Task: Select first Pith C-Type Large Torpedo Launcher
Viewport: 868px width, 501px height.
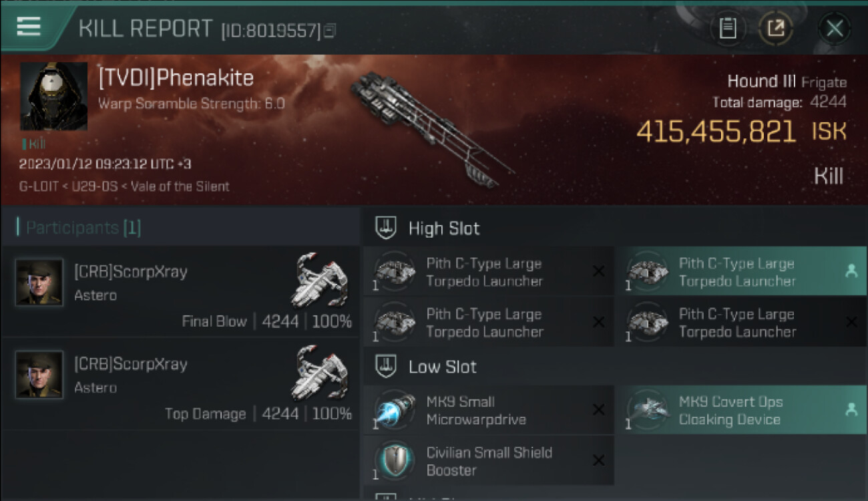Action: pyautogui.click(x=489, y=272)
